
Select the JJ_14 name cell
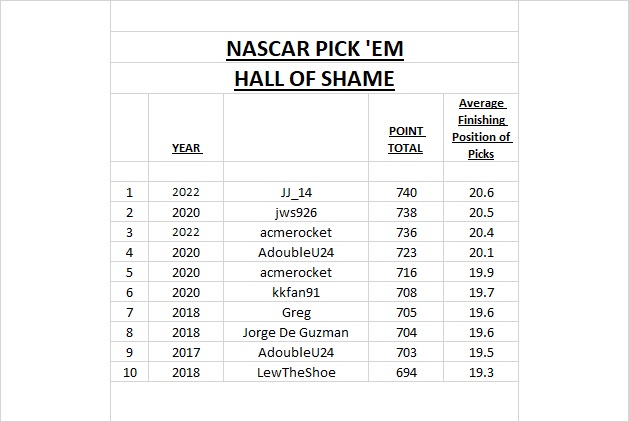pyautogui.click(x=296, y=191)
